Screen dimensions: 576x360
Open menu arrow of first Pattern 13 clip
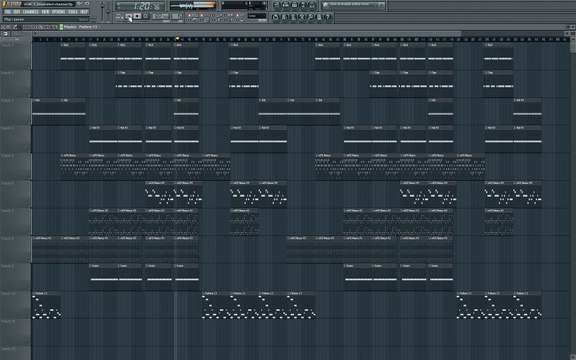coord(34,293)
